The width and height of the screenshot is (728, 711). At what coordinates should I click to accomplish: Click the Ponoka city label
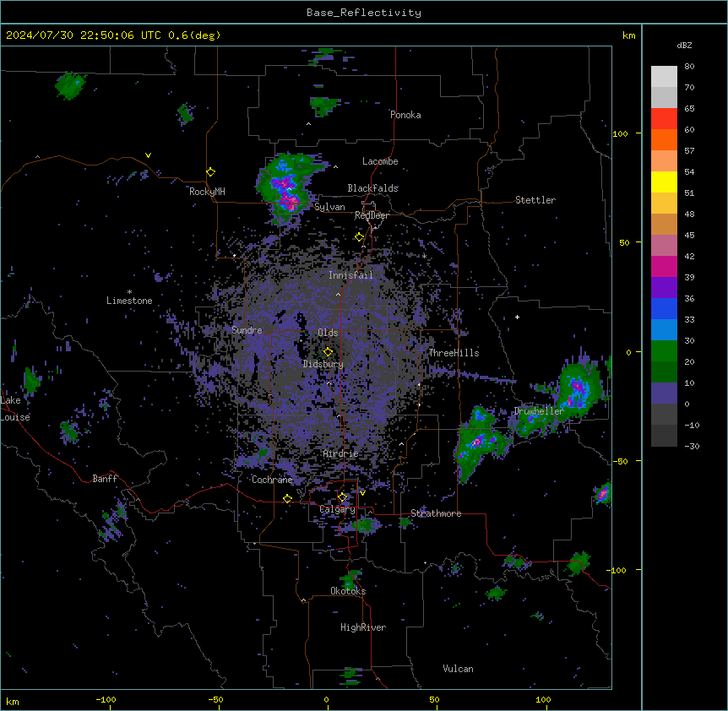click(x=405, y=115)
